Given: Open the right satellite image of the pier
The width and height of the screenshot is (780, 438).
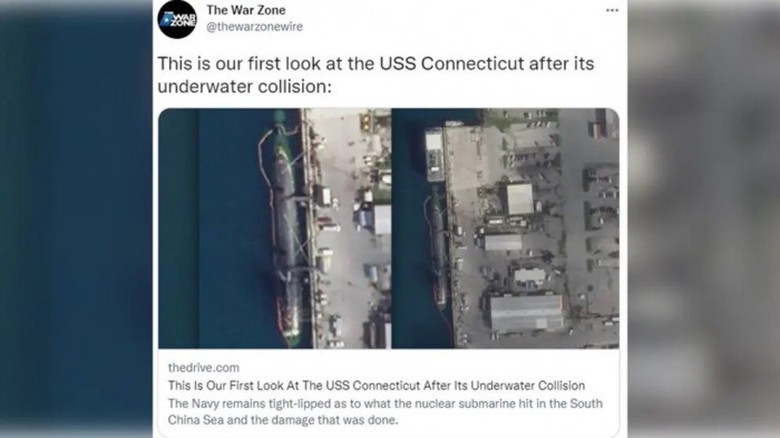Looking at the screenshot, I should coord(505,228).
